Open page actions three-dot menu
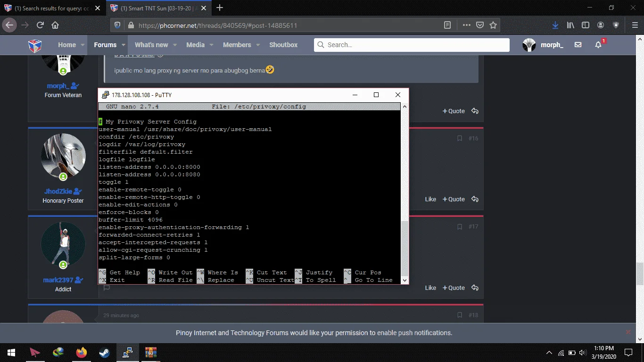This screenshot has height=362, width=644. pos(466,25)
